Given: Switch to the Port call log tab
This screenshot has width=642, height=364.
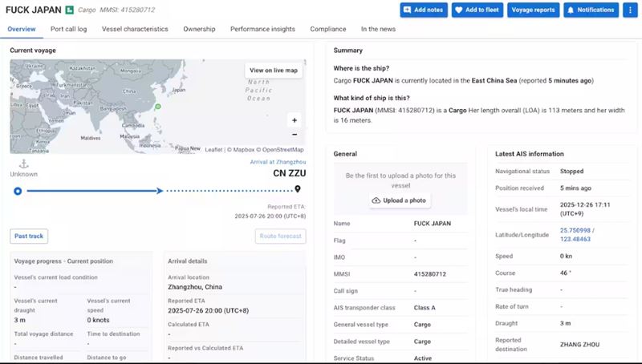Looking at the screenshot, I should [x=69, y=29].
